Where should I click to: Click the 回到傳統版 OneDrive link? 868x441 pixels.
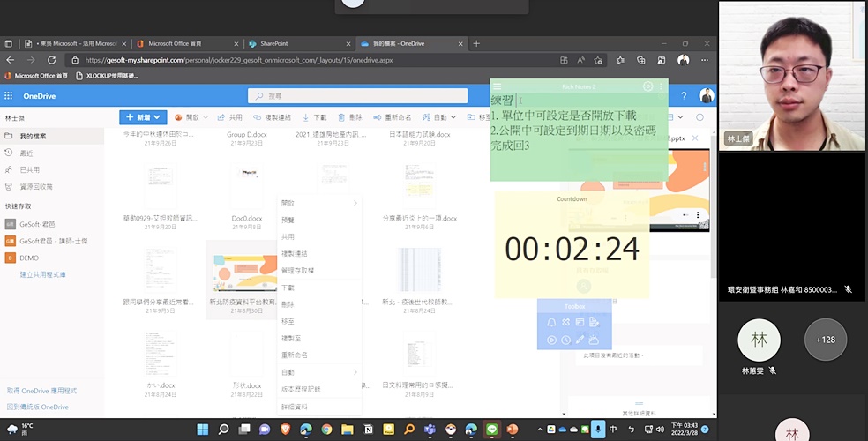coord(38,407)
